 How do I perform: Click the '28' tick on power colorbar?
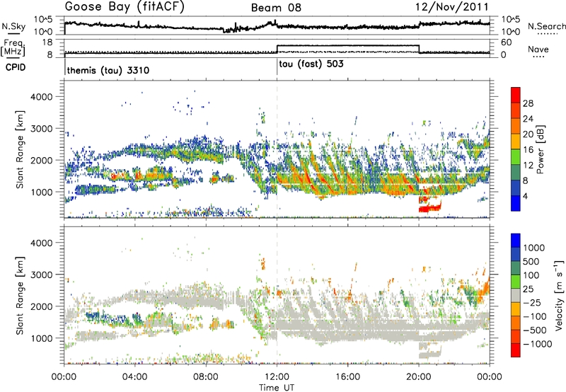(528, 103)
